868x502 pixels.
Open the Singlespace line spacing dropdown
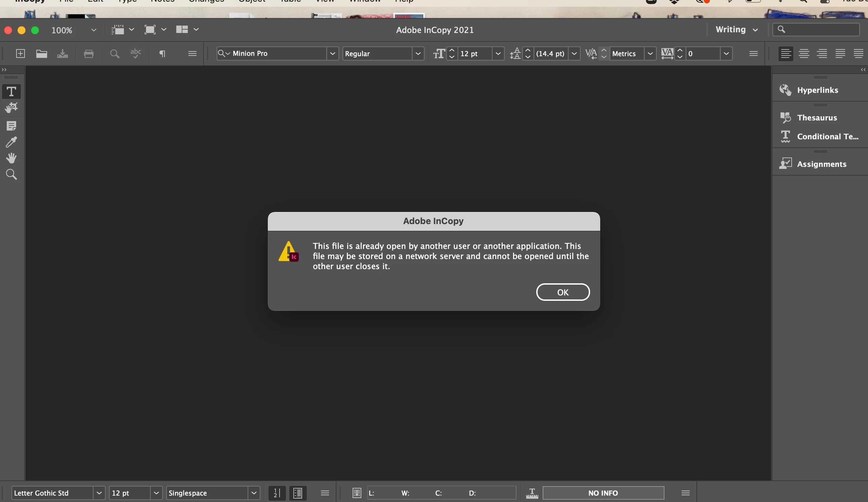click(x=254, y=493)
